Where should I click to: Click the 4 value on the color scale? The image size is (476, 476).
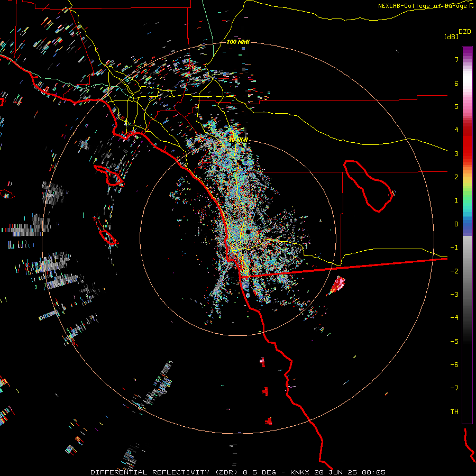456,130
